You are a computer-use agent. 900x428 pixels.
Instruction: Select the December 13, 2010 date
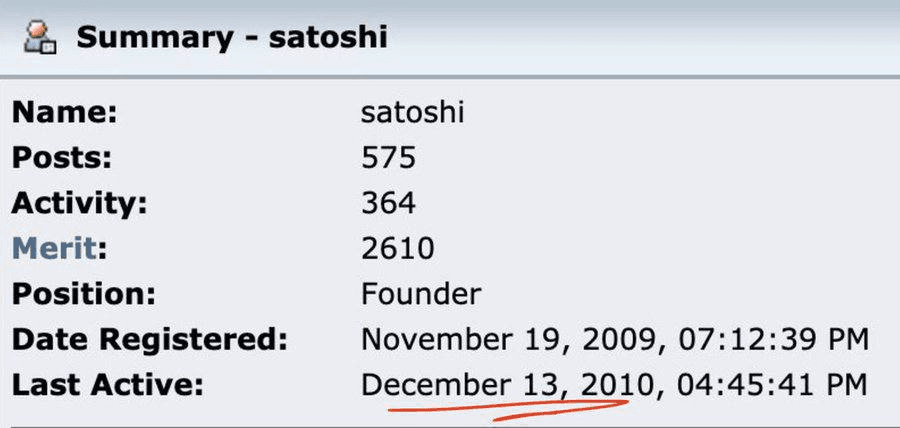(507, 386)
